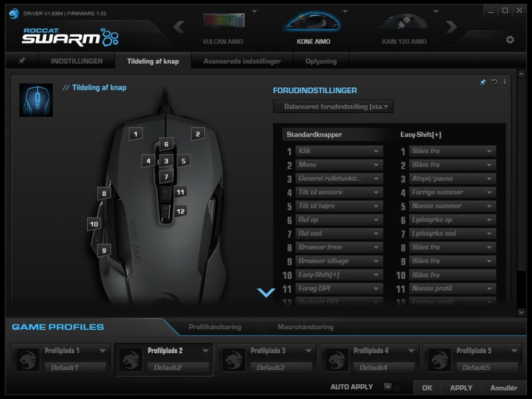Image resolution: width=532 pixels, height=399 pixels.
Task: Open the Browser tilbage dropdown
Action: [x=339, y=261]
